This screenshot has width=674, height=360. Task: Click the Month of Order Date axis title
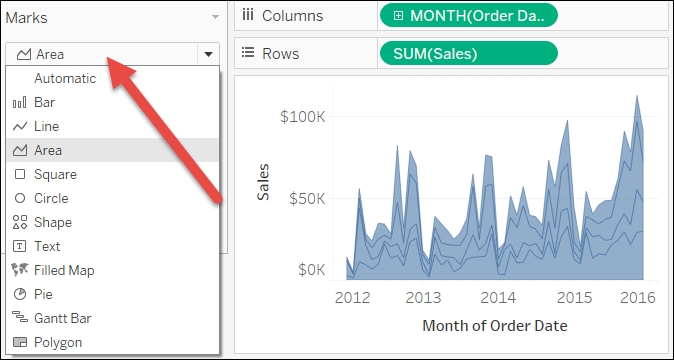point(495,325)
